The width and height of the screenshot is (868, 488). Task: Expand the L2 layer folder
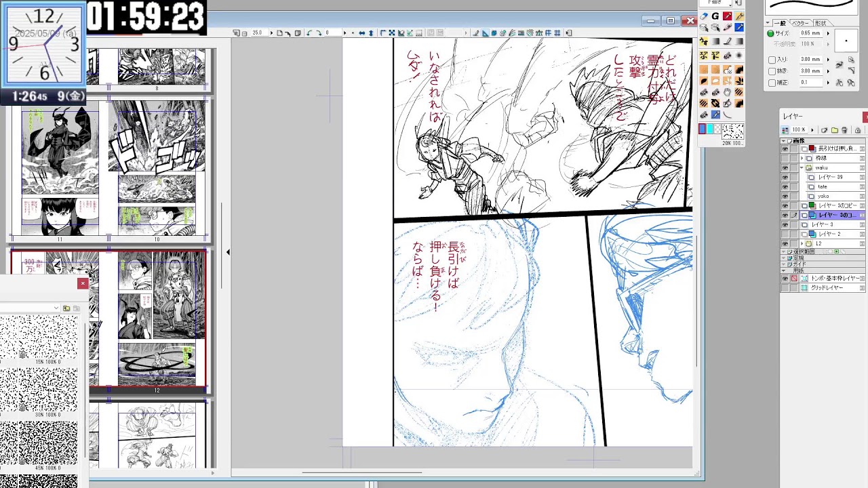tap(802, 243)
